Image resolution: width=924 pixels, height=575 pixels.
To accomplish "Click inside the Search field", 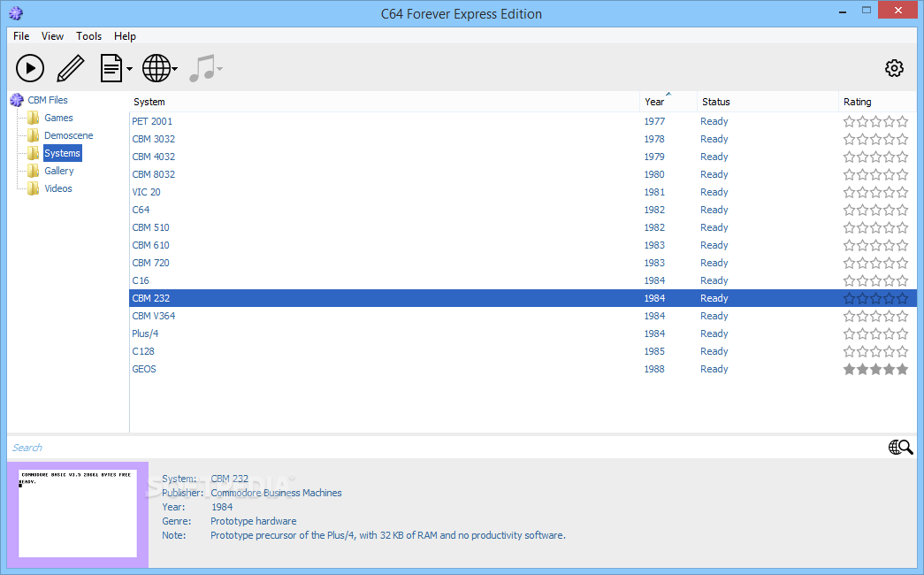I will tap(445, 448).
